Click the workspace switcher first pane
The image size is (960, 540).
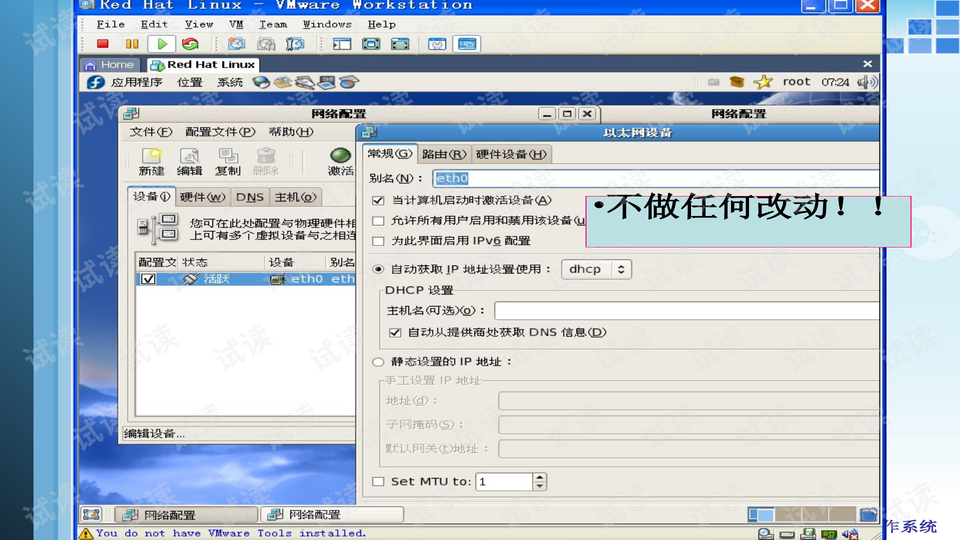coord(761,514)
